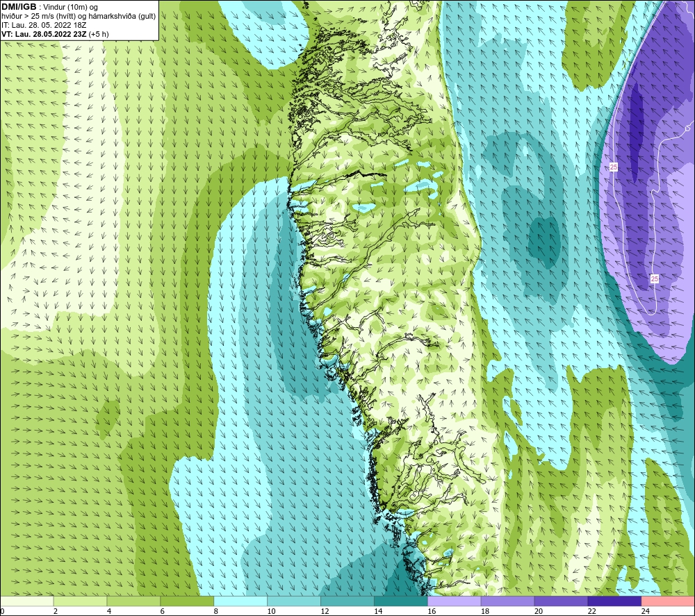The width and height of the screenshot is (695, 616).
Task: Click the scale label 24
Action: [x=646, y=611]
